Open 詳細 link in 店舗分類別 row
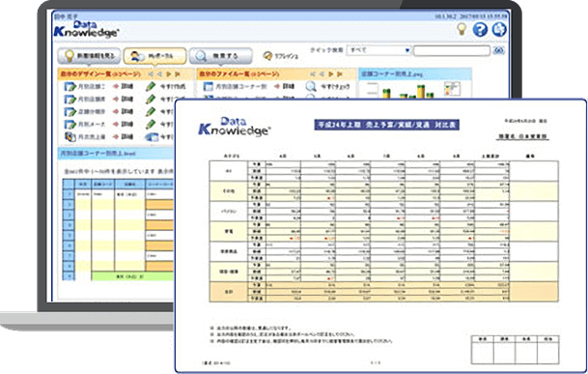The height and width of the screenshot is (374, 588). pos(123,111)
